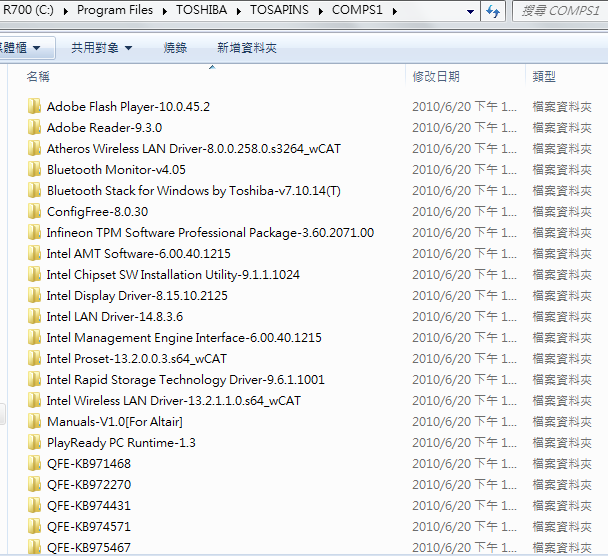Click the name Bluetooth Monitor-v4.05
Screen dimensions: 608x556
pos(116,169)
